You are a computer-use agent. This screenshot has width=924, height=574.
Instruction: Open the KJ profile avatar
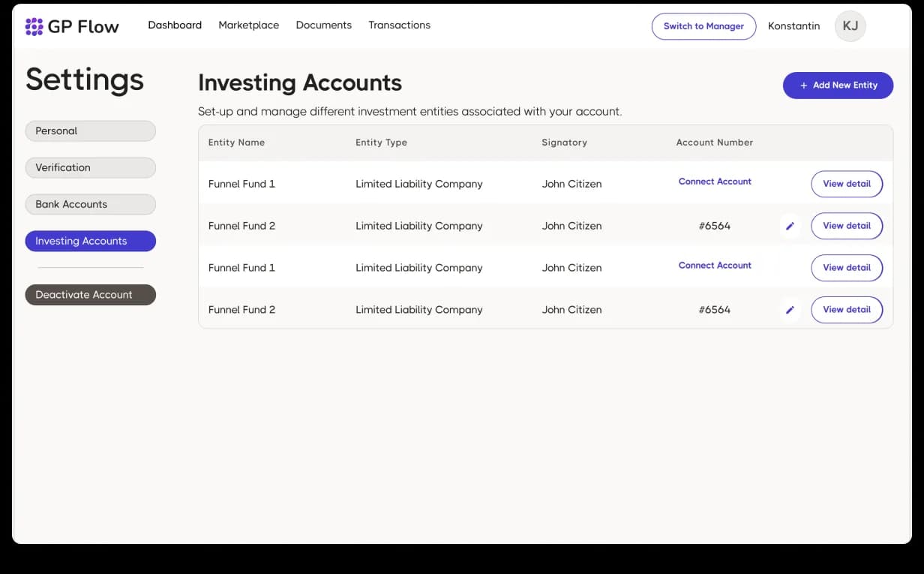pyautogui.click(x=850, y=26)
